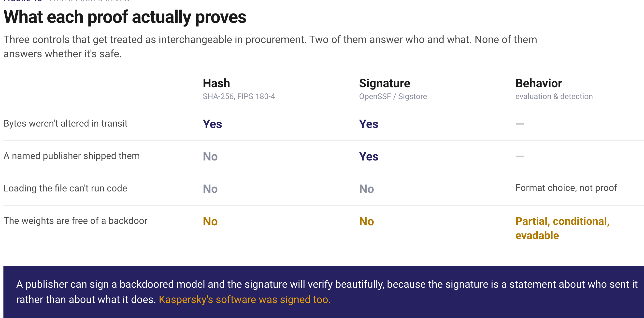Click 'SHA-256, FIPS 180-4' subtitle

click(x=239, y=97)
